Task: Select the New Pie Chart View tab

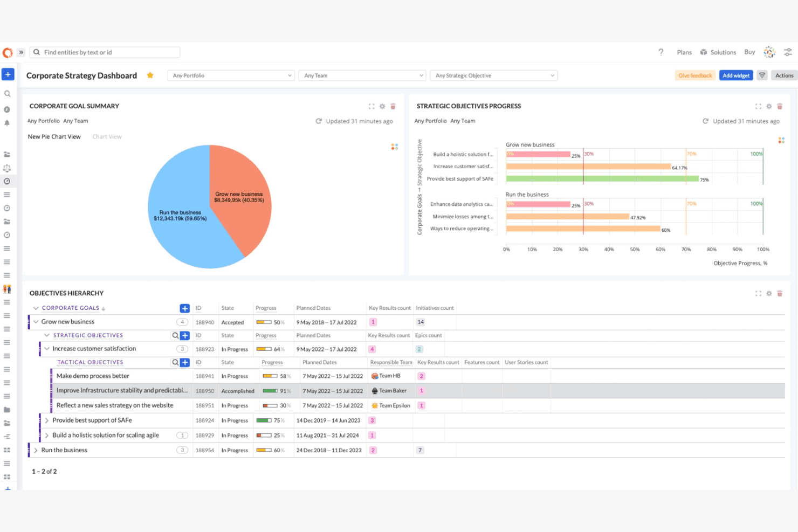Action: (54, 137)
